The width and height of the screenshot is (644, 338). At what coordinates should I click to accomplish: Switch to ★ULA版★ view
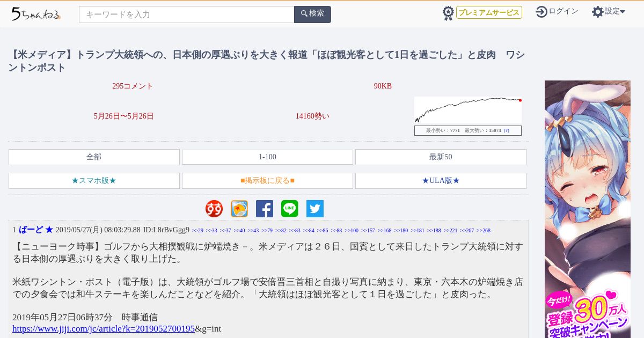pos(441,181)
